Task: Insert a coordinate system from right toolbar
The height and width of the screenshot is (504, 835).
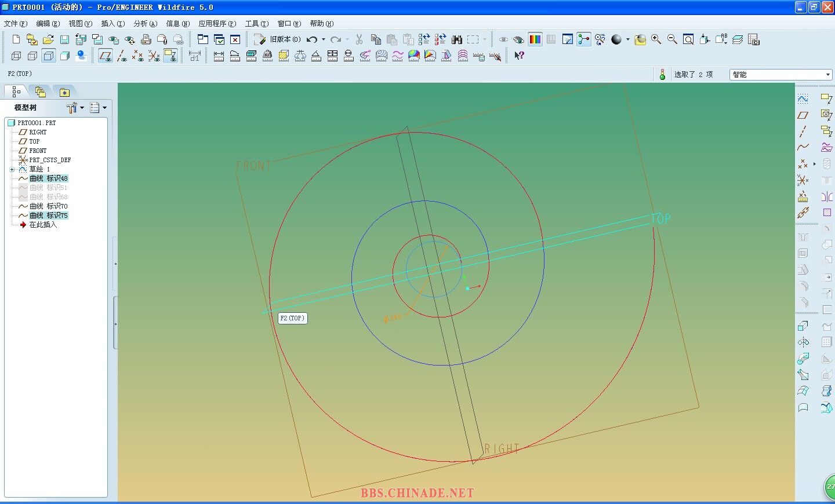Action: [x=803, y=180]
